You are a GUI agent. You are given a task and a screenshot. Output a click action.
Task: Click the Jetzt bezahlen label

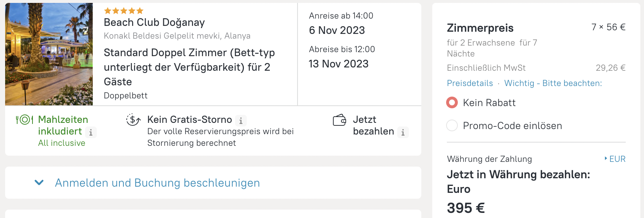click(x=373, y=125)
